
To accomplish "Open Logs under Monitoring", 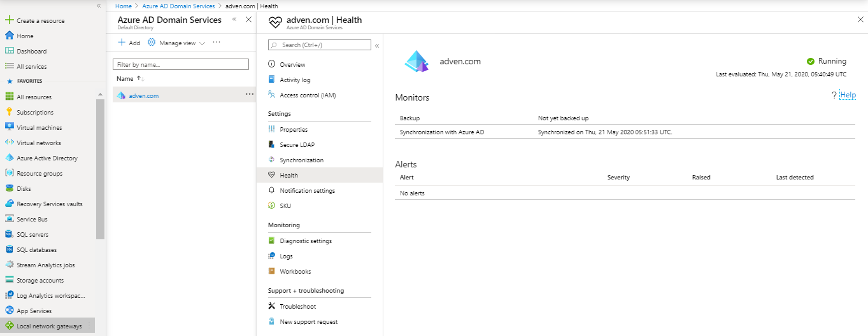I will tap(286, 256).
